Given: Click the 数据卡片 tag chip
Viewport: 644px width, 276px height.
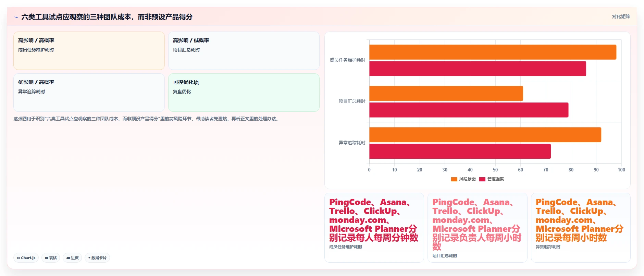Looking at the screenshot, I should click(x=97, y=258).
